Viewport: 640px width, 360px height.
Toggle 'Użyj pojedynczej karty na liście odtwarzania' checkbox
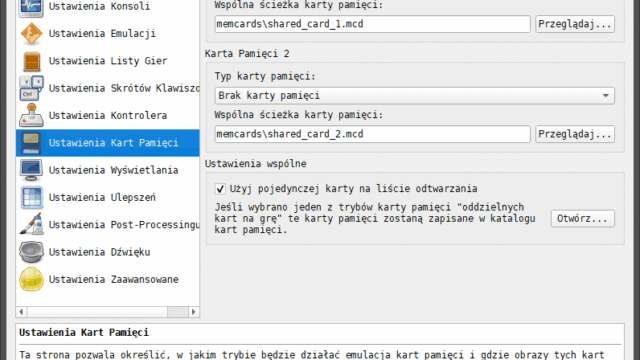pos(220,189)
